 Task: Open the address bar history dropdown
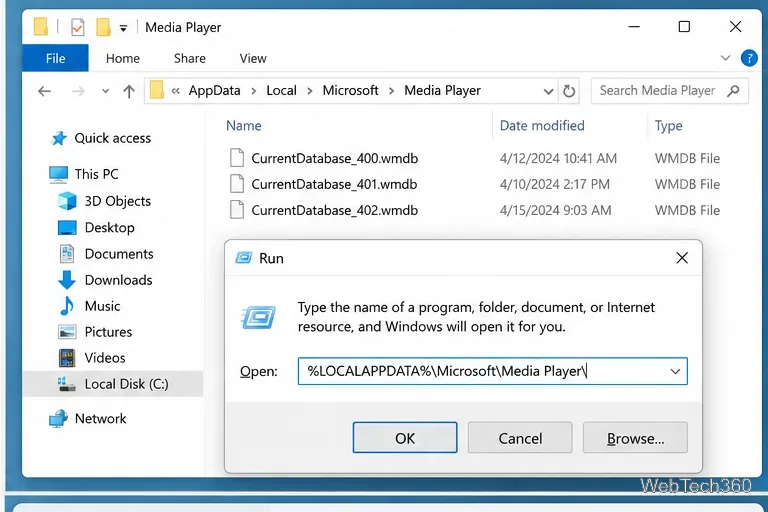[549, 91]
